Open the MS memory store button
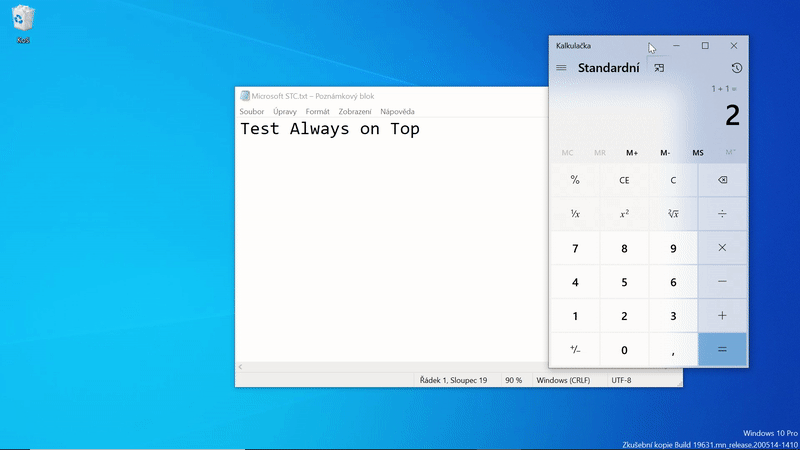The width and height of the screenshot is (800, 450). pyautogui.click(x=697, y=153)
